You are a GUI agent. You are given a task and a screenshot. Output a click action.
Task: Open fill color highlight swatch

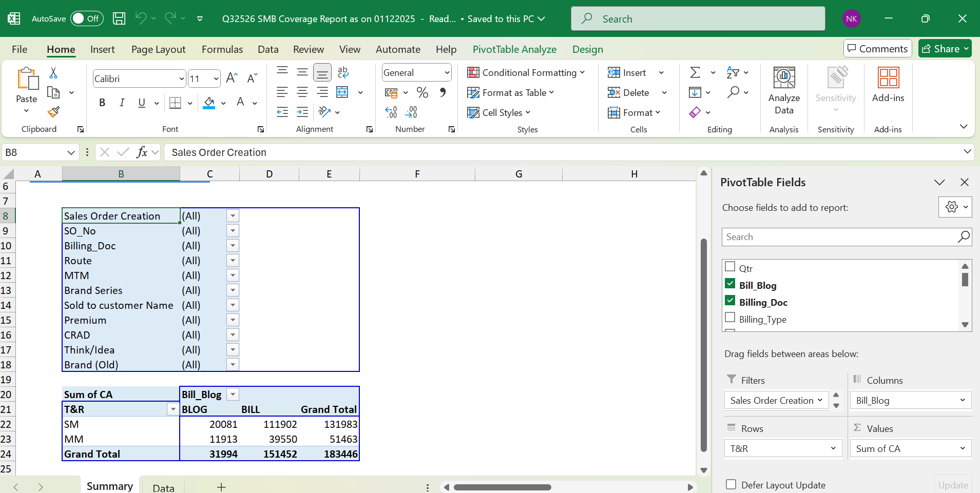[x=209, y=103]
